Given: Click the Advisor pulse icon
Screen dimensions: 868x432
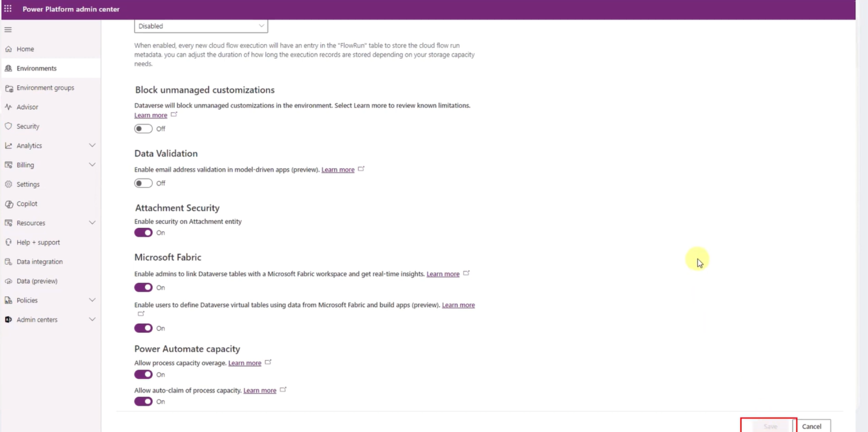Looking at the screenshot, I should [x=9, y=107].
